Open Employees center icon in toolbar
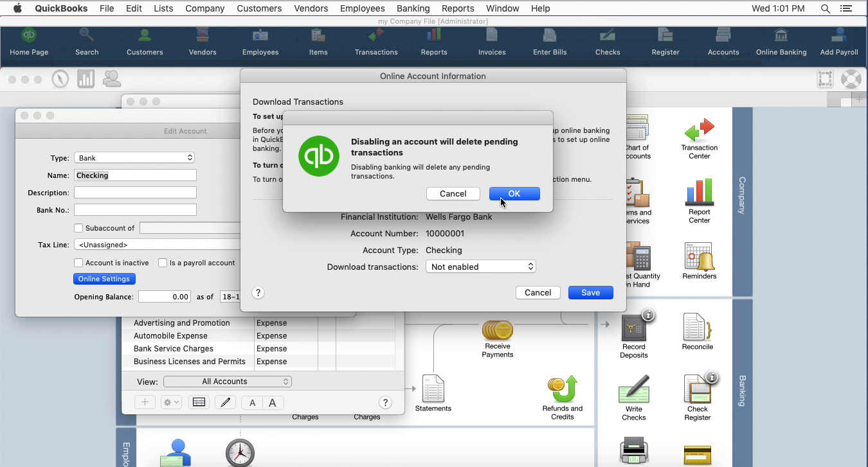Screen dimensions: 868x467 pyautogui.click(x=260, y=42)
